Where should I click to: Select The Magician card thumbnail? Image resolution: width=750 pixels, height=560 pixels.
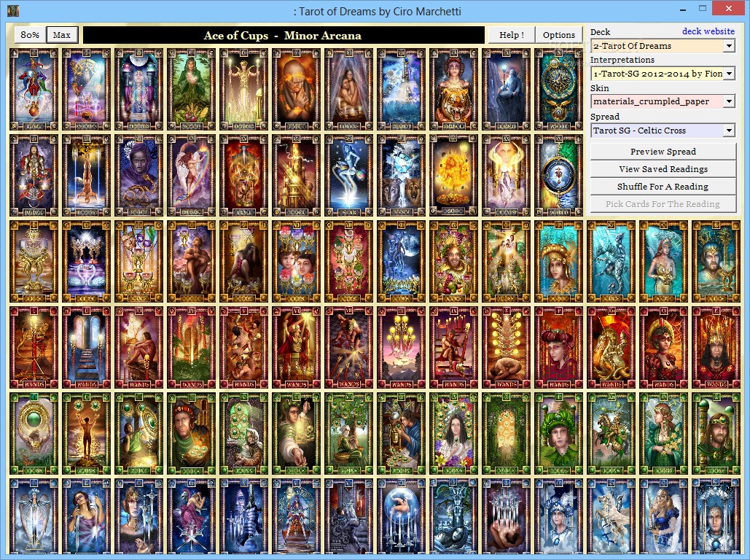(x=87, y=89)
